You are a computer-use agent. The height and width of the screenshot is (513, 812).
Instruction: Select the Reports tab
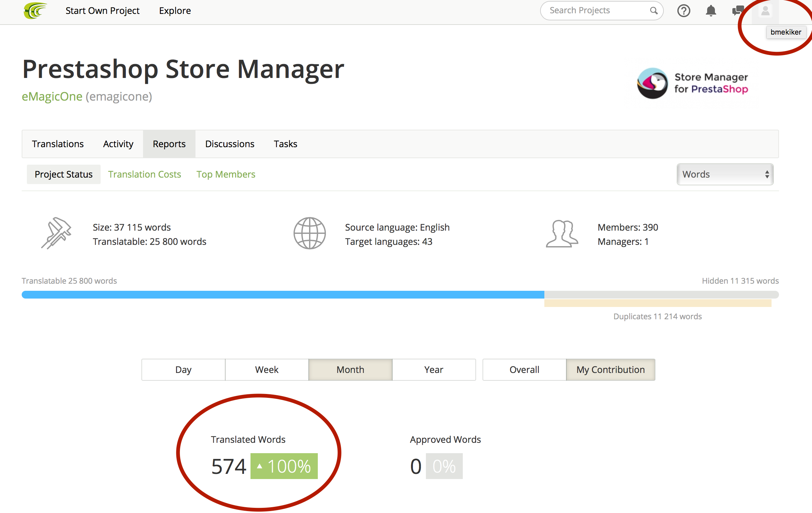[x=169, y=144]
